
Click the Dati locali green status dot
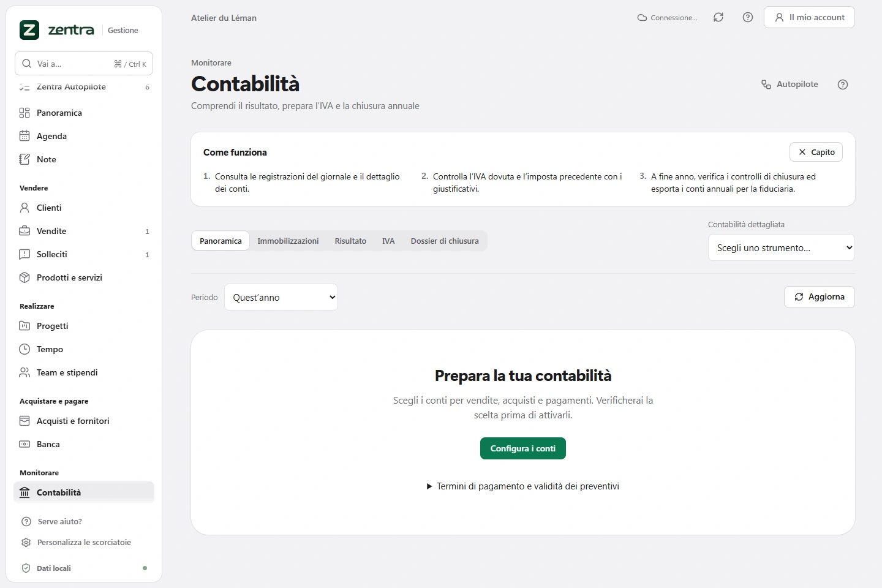coord(145,568)
